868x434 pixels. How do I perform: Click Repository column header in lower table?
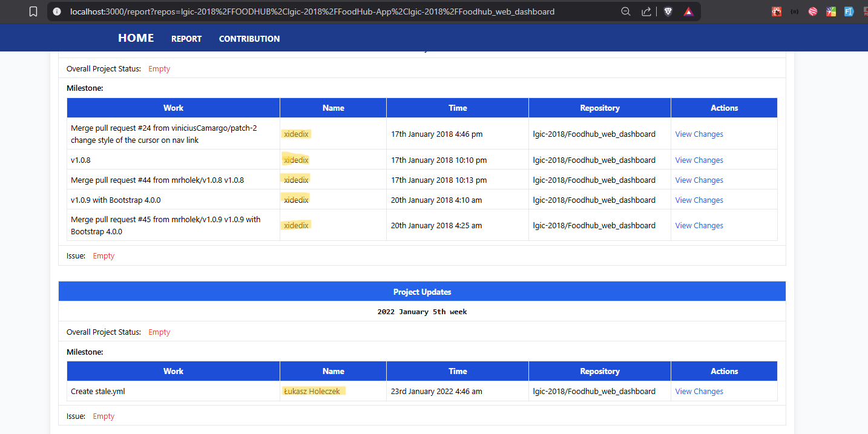(600, 371)
